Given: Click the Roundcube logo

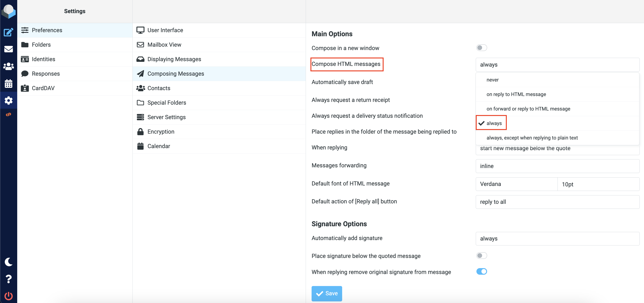Looking at the screenshot, I should [x=9, y=11].
